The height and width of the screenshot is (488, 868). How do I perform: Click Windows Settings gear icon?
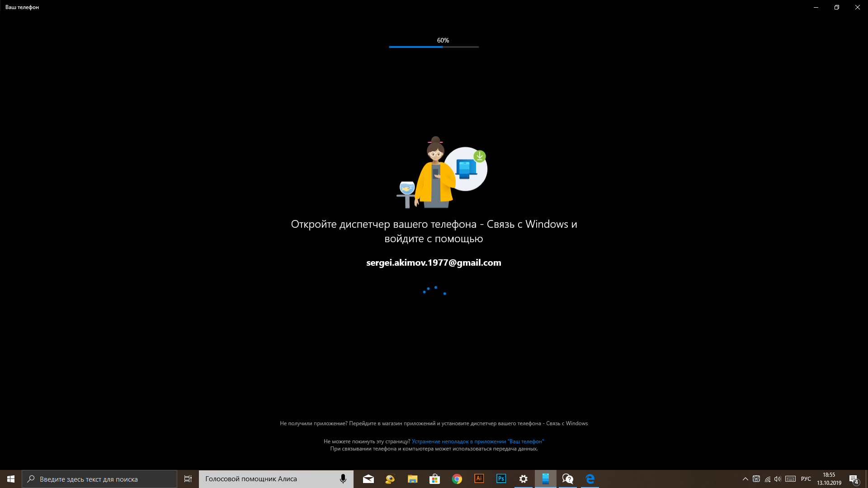pos(524,479)
